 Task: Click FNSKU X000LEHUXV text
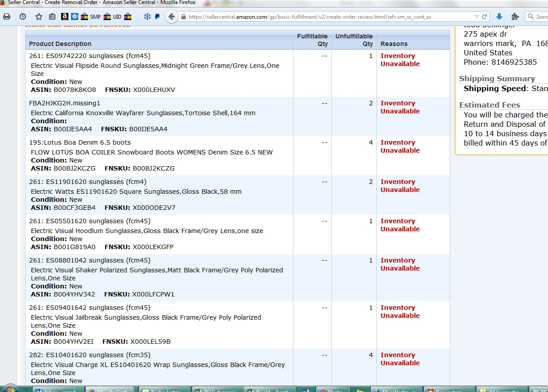(x=154, y=90)
